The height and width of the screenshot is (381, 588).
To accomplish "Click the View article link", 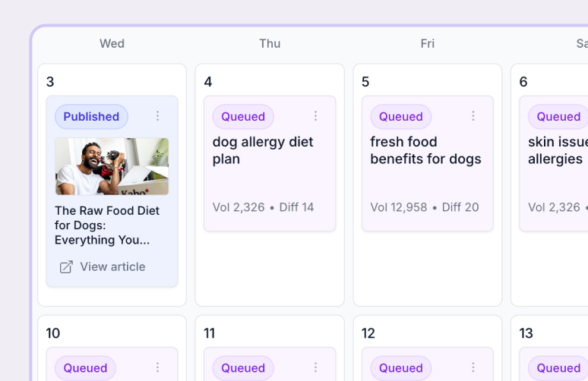I will pyautogui.click(x=112, y=267).
